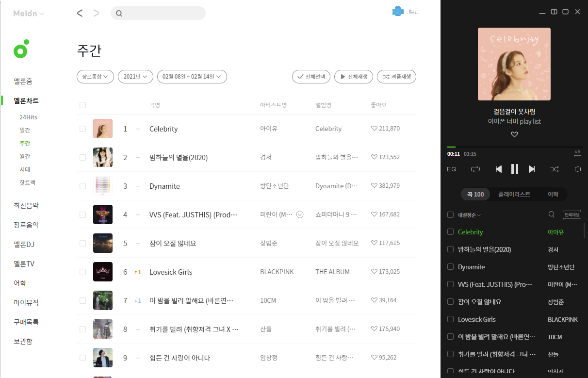Open 최신음악 in sidebar

tap(26, 206)
